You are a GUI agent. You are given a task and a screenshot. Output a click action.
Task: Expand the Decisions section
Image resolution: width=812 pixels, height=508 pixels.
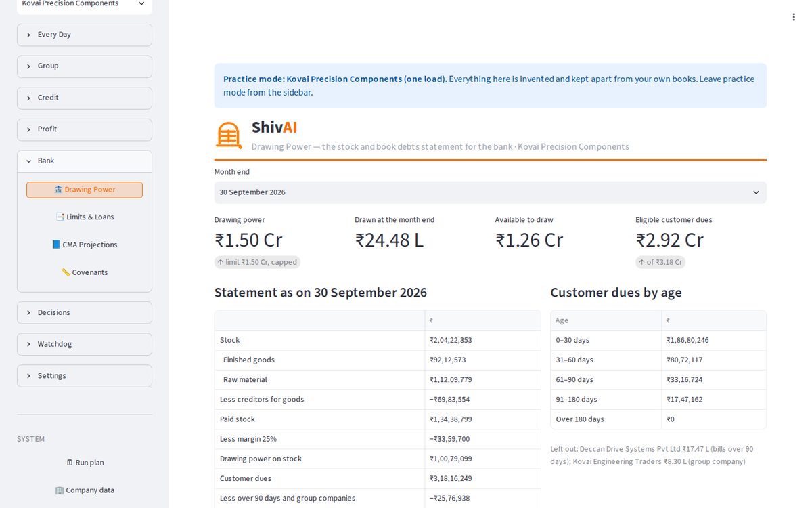(x=85, y=313)
